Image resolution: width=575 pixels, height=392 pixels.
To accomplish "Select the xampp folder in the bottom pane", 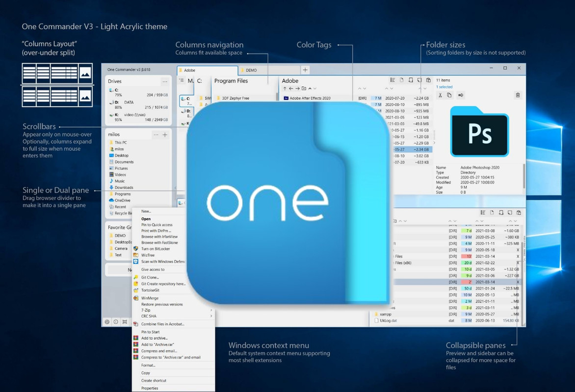I will 383,314.
